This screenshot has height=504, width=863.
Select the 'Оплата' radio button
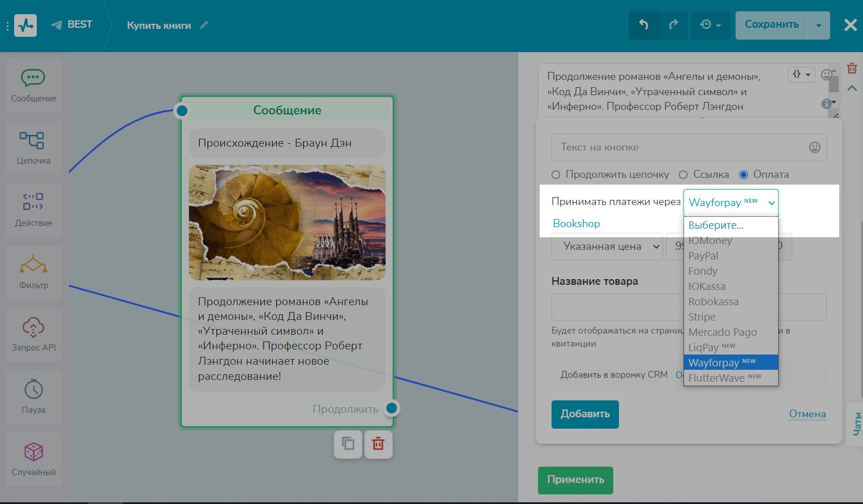(744, 174)
